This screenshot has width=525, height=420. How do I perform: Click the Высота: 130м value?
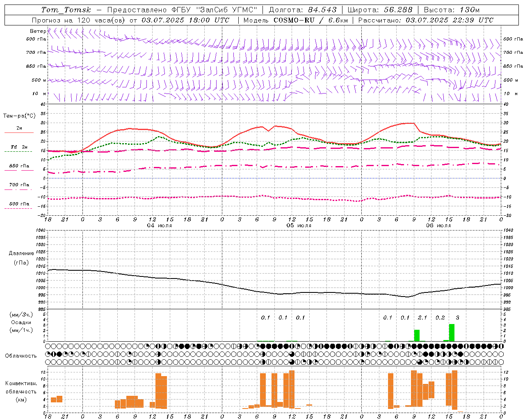tap(452, 10)
